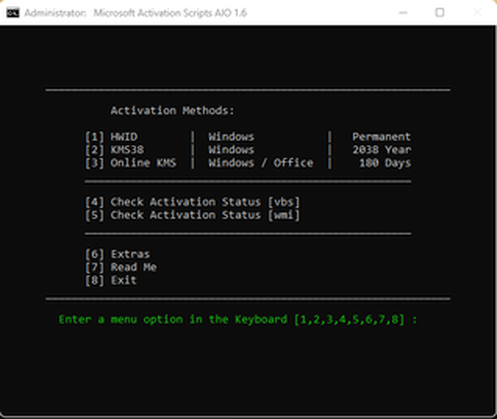
Task: Click "[4] Check Activation Status [vbs]" line
Action: coord(192,202)
